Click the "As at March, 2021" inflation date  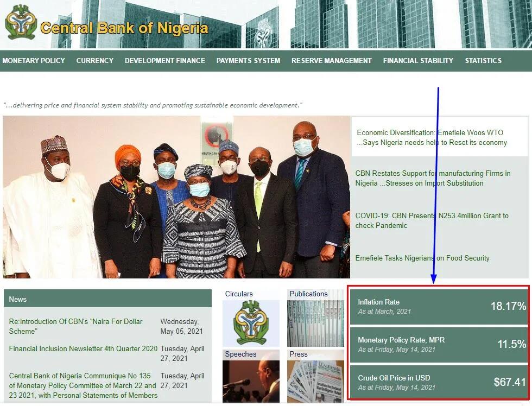(x=384, y=312)
